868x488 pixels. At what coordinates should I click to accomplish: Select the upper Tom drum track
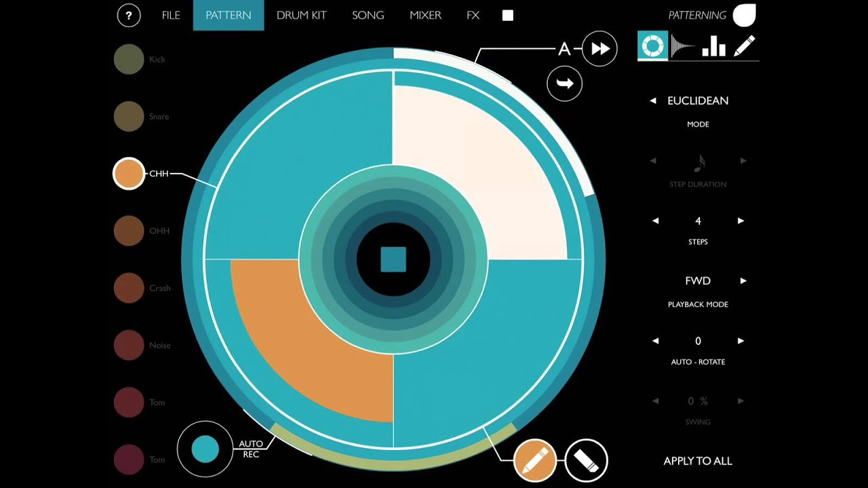coord(129,402)
